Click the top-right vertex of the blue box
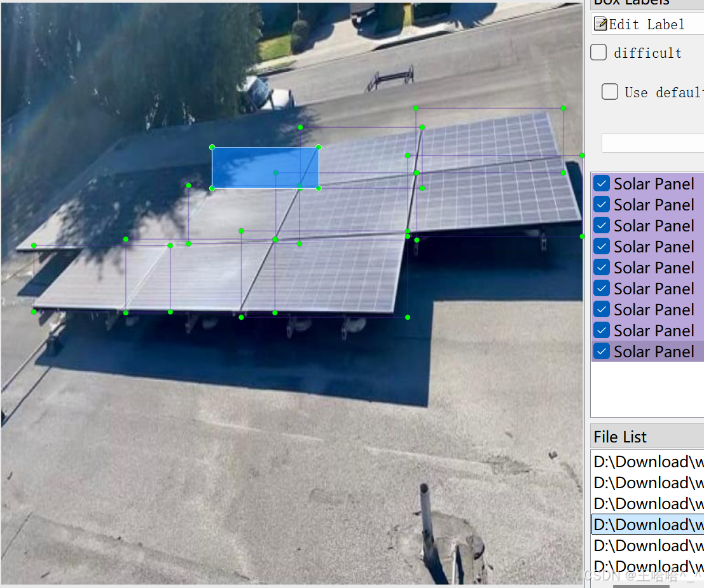This screenshot has height=588, width=704. coord(319,147)
